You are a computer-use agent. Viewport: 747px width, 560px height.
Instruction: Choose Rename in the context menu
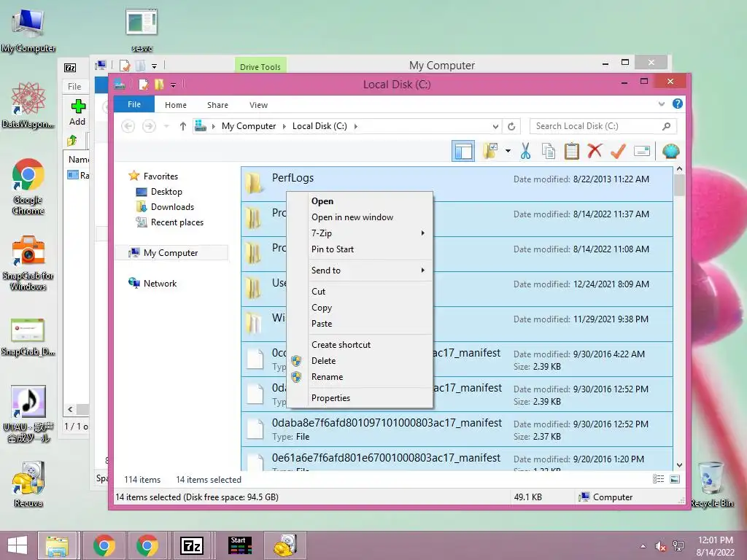360,377
